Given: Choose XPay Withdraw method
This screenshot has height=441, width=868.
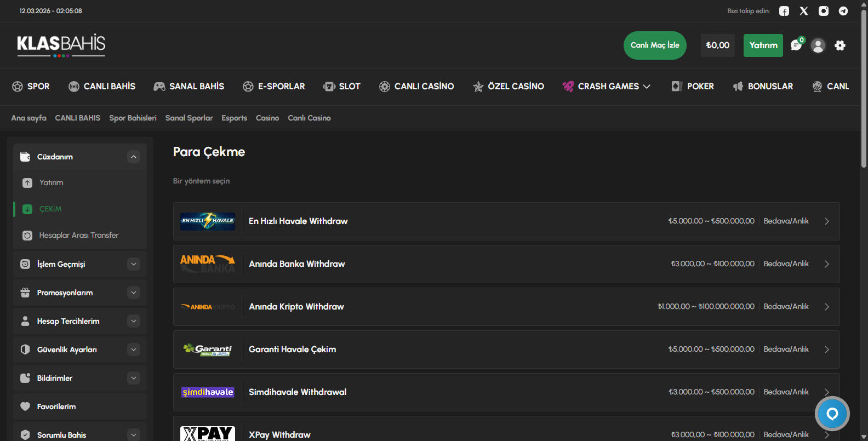Looking at the screenshot, I should click(x=506, y=428).
